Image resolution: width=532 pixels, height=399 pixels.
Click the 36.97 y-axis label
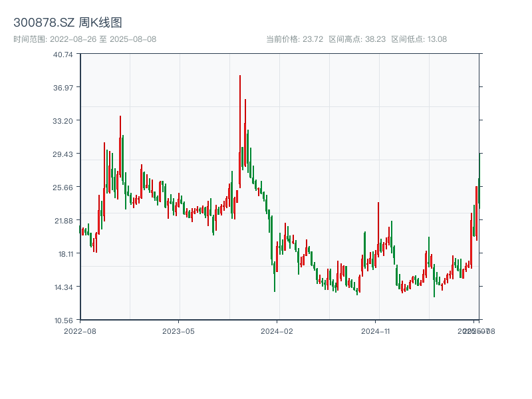coord(63,88)
